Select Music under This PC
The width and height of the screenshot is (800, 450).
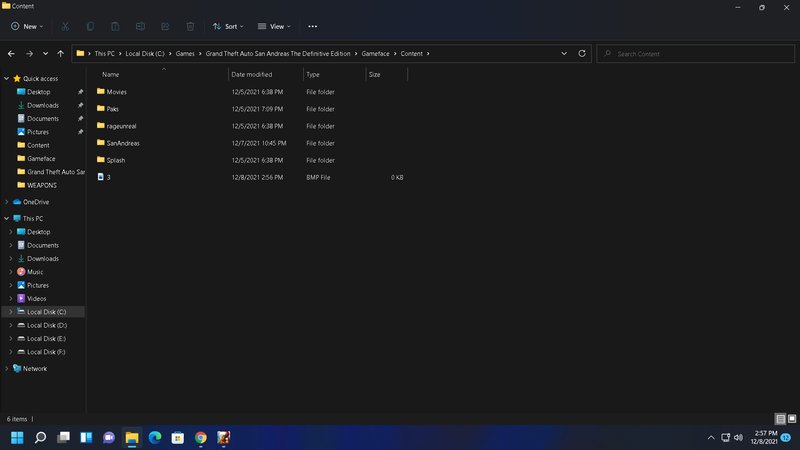pos(35,272)
